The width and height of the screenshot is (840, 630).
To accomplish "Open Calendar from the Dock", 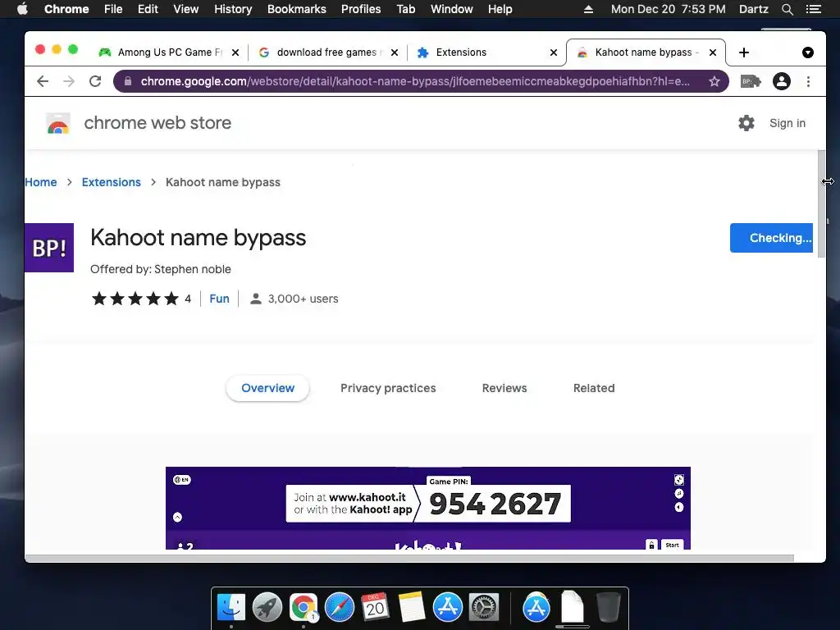I will [x=375, y=608].
